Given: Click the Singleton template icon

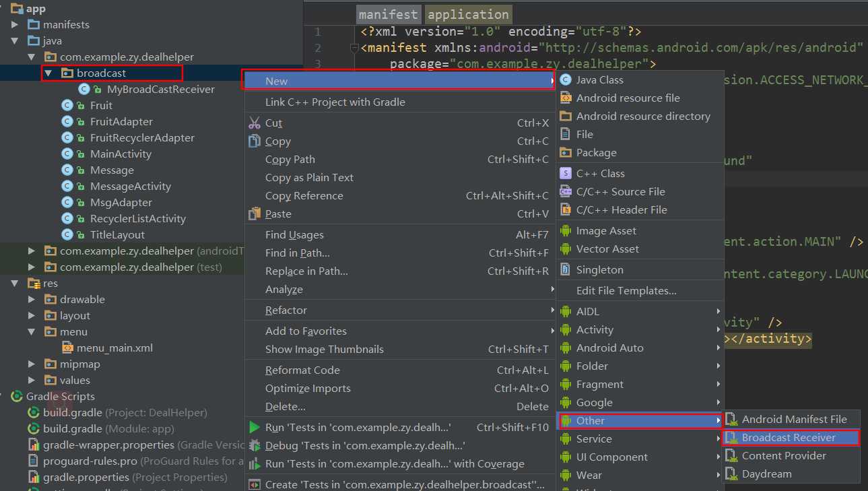Looking at the screenshot, I should (x=566, y=269).
